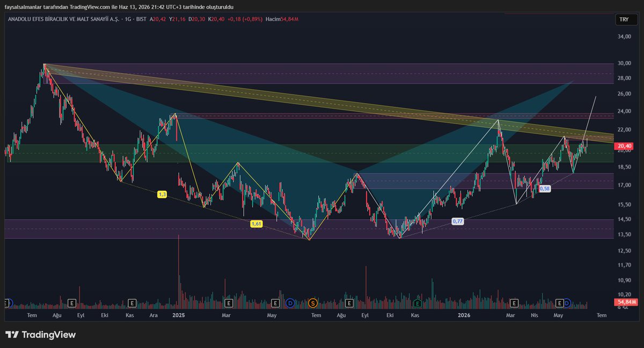Click the 30,00 price axis label

[x=624, y=63]
